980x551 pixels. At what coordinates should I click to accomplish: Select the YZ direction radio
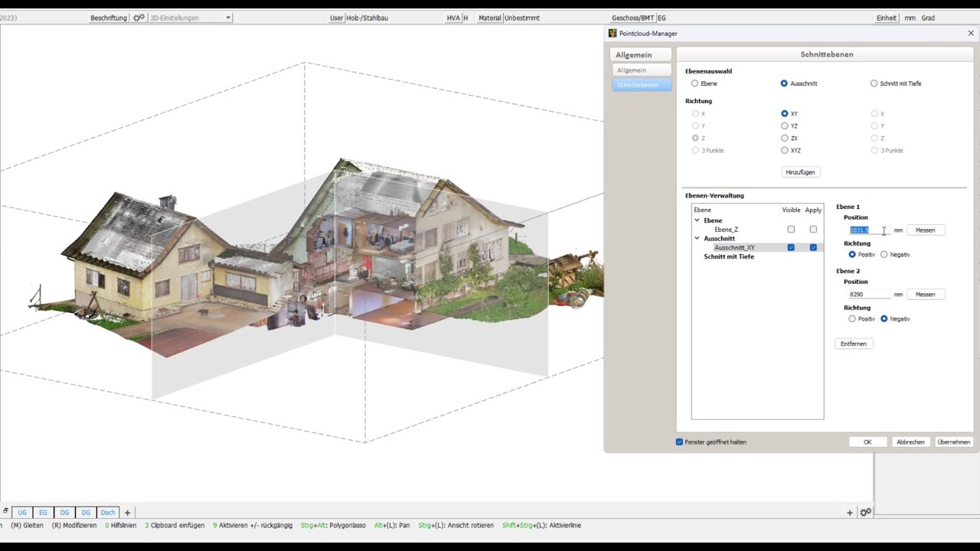(784, 126)
